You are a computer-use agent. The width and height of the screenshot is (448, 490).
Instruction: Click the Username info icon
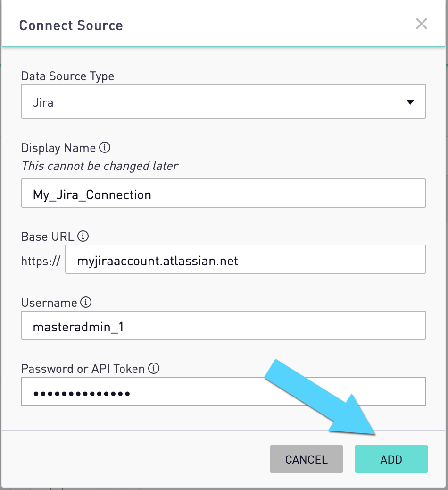pos(86,302)
